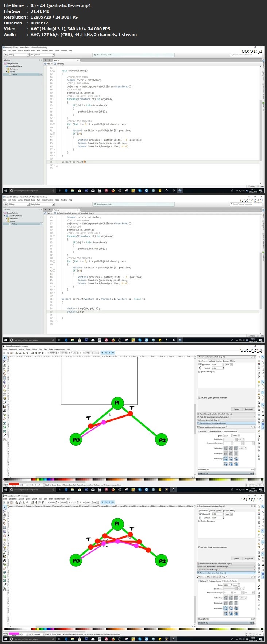267x644 pixels.
Task: Open 'Füllung' tab in 00:05:34 frame
Action: [x=203, y=431]
